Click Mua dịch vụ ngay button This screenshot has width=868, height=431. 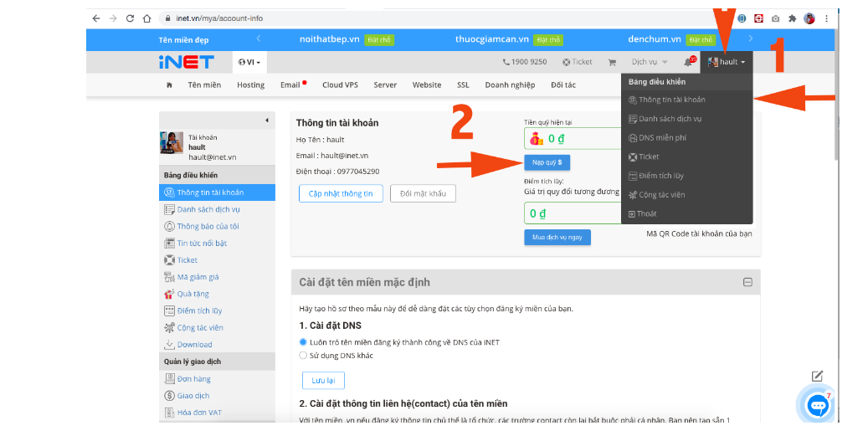557,238
